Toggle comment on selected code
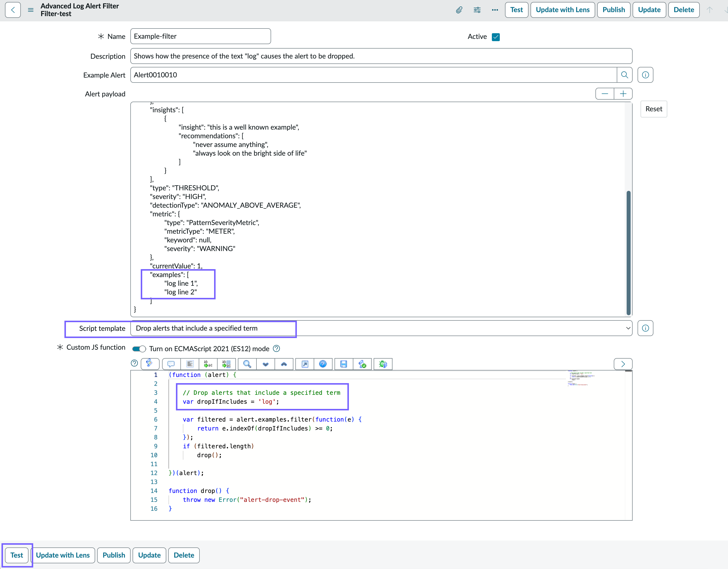Image resolution: width=728 pixels, height=569 pixels. 171,364
